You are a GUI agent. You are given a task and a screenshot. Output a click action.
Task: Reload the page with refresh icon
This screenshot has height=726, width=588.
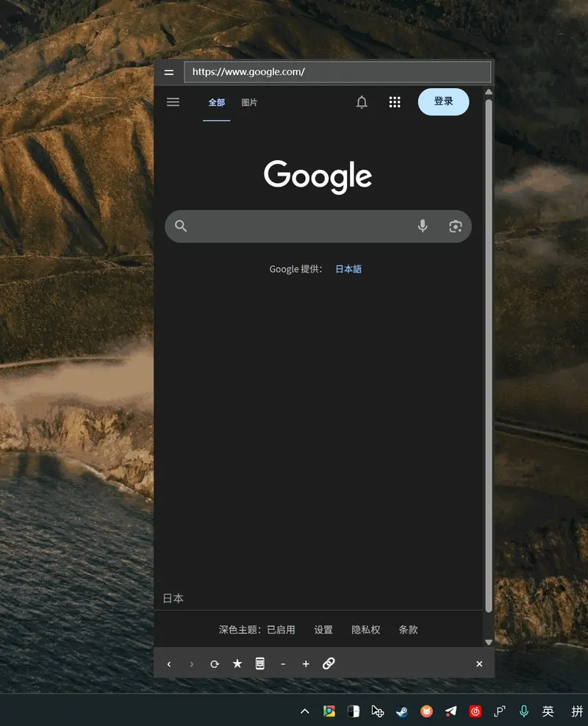(x=215, y=664)
